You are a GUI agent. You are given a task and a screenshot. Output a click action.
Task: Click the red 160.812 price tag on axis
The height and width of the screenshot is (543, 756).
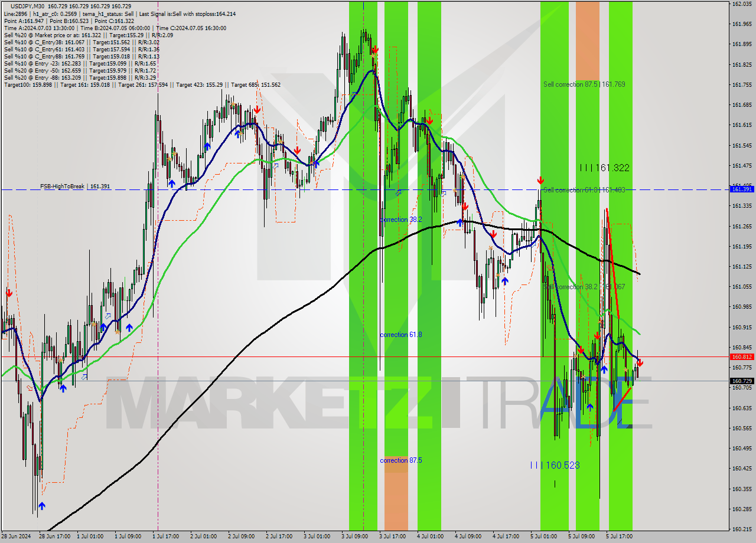coord(742,356)
